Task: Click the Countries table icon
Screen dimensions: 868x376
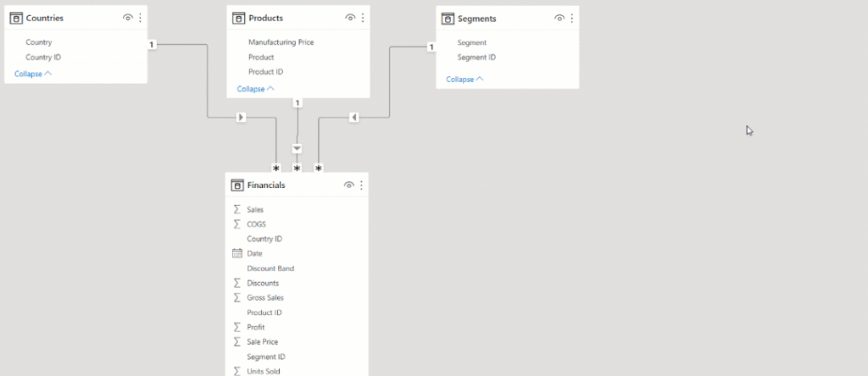Action: pos(15,18)
